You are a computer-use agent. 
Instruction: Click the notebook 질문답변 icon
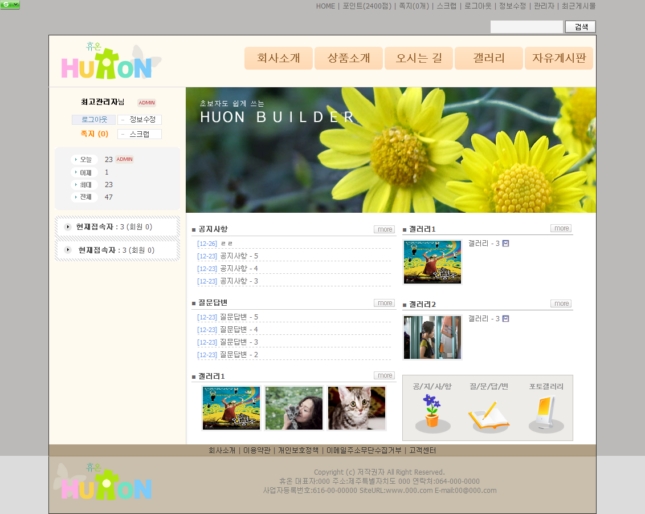[488, 413]
